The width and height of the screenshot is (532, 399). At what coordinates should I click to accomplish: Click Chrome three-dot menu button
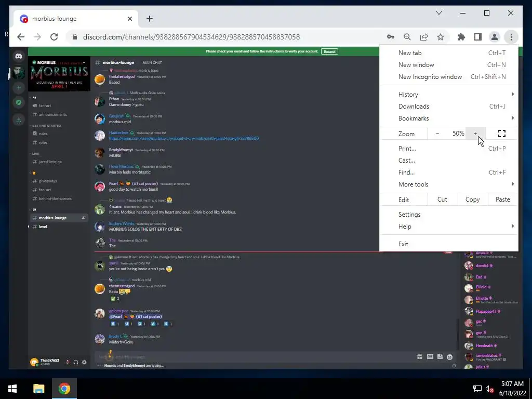coord(511,37)
